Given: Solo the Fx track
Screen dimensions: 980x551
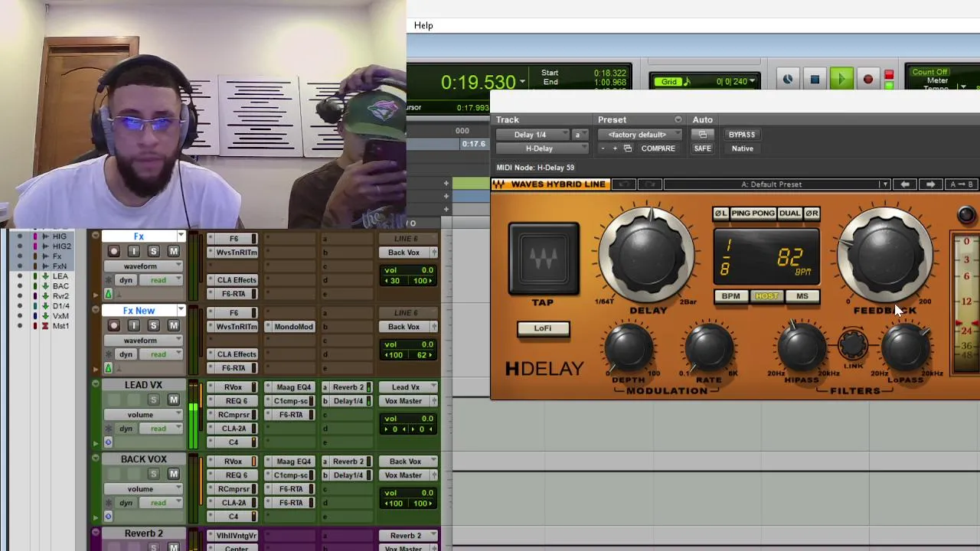Looking at the screenshot, I should coord(153,252).
